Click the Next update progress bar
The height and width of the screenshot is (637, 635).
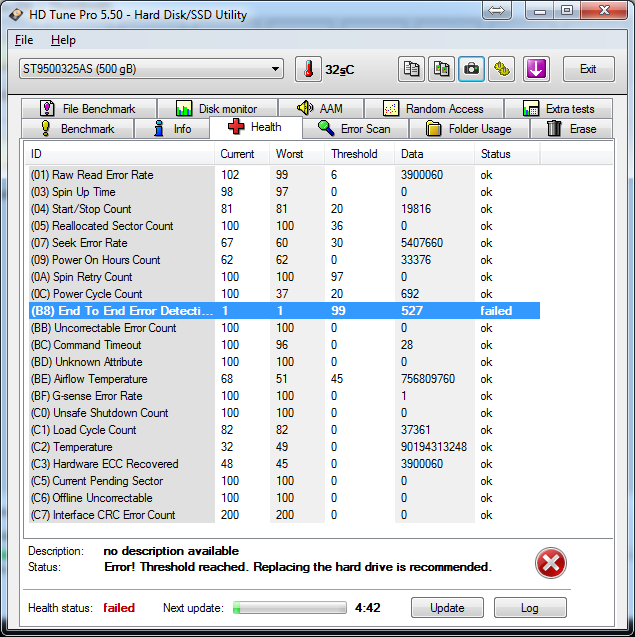(290, 607)
